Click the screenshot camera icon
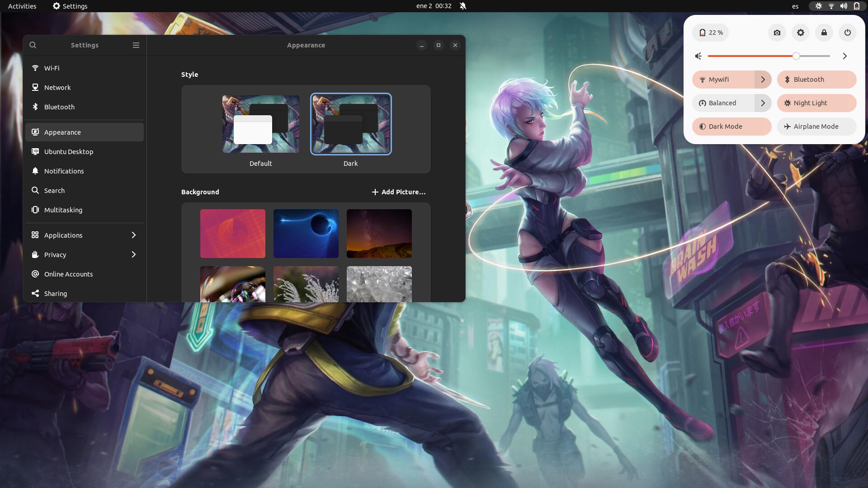The height and width of the screenshot is (488, 868). point(777,33)
